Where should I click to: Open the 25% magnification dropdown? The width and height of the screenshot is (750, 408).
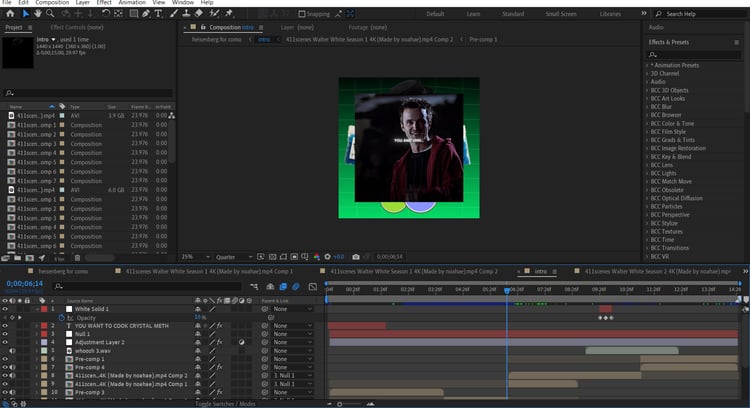click(x=196, y=257)
